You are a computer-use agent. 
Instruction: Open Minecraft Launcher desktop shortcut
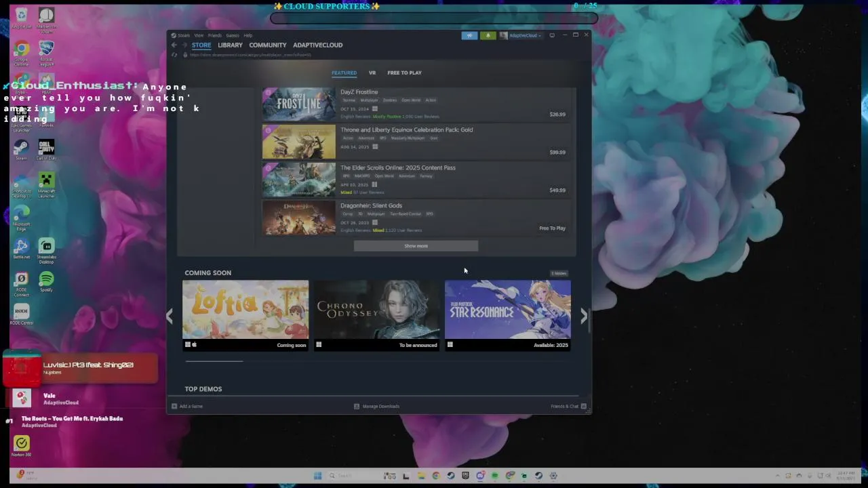46,185
